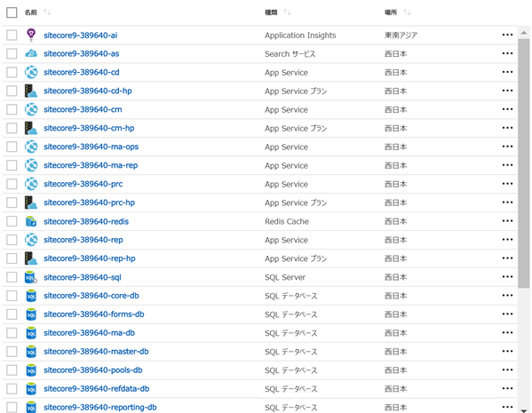Click the 場所 column header
Image resolution: width=532 pixels, height=413 pixels.
(391, 12)
